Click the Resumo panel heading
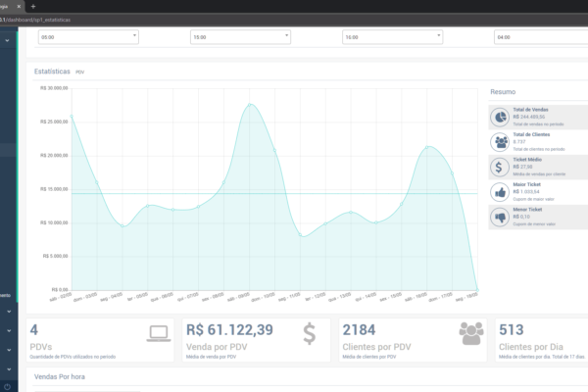588x392 pixels. (x=503, y=92)
